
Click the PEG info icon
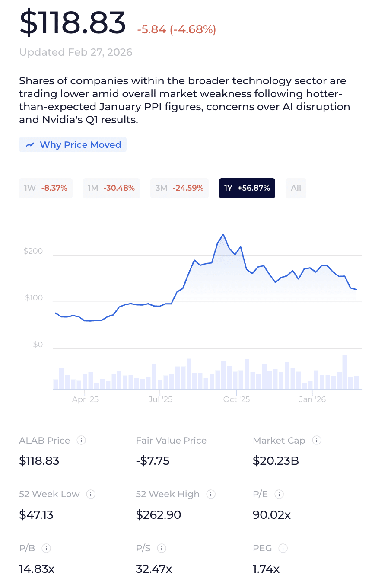coord(283,548)
